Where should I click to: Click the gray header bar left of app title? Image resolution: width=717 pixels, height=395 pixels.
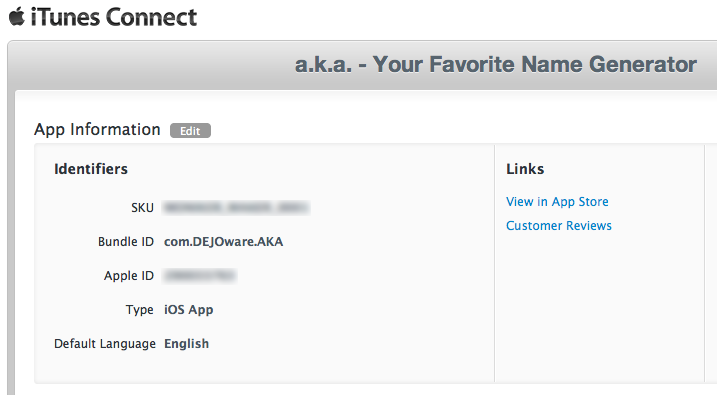click(x=151, y=65)
